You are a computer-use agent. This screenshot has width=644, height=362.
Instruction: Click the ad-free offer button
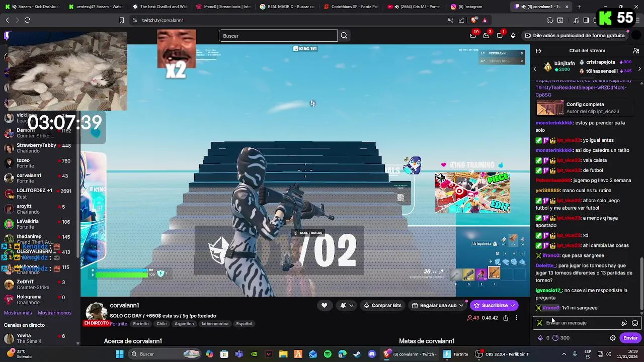(575, 36)
